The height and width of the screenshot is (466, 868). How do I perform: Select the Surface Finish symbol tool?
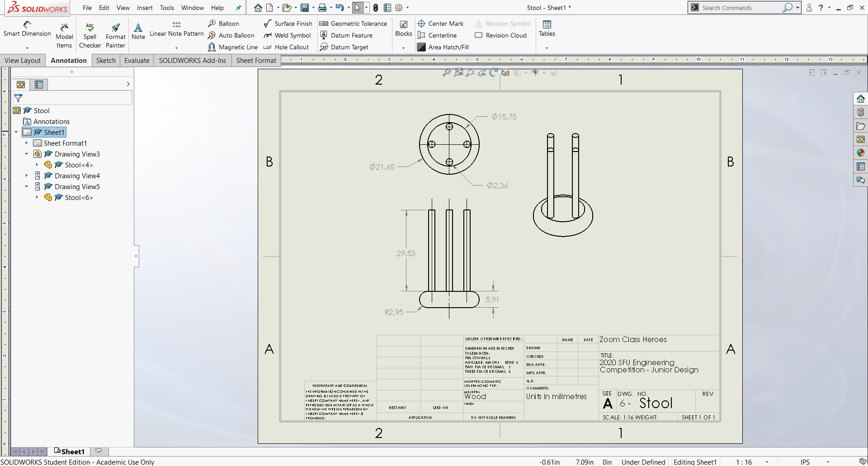288,24
